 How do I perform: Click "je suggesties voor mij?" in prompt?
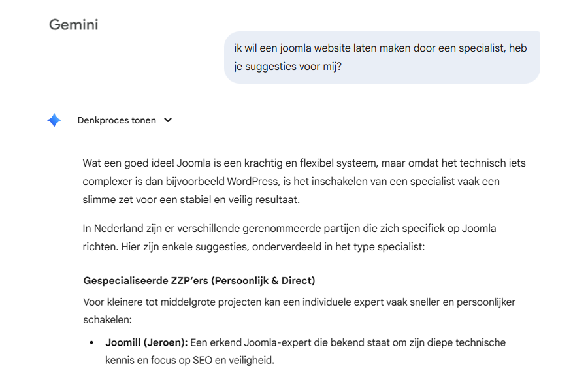coord(287,66)
